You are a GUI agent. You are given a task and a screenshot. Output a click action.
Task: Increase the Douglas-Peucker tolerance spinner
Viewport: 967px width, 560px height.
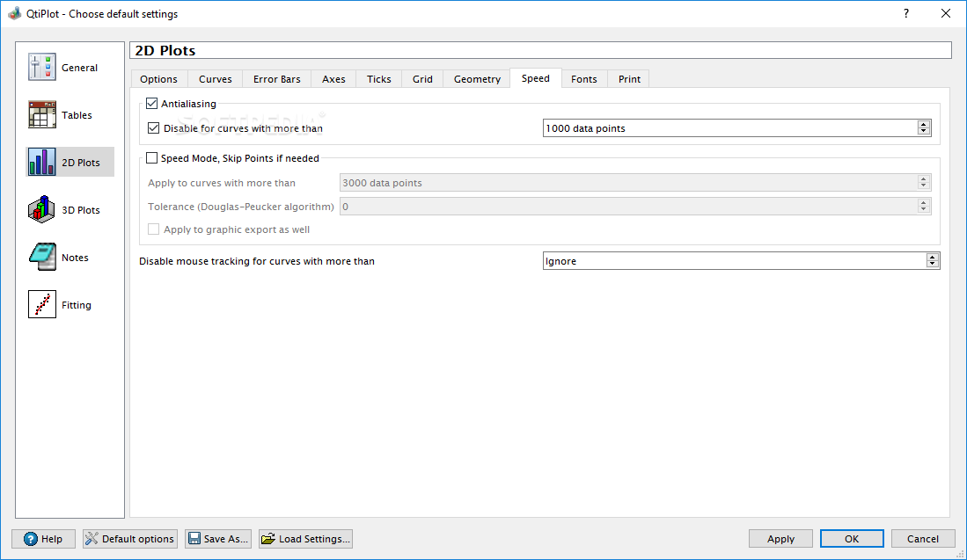coord(923,203)
